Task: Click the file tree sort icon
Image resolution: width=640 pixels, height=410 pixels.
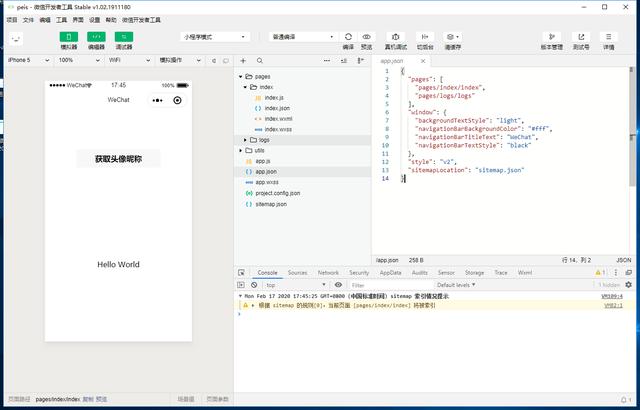Action: (344, 61)
